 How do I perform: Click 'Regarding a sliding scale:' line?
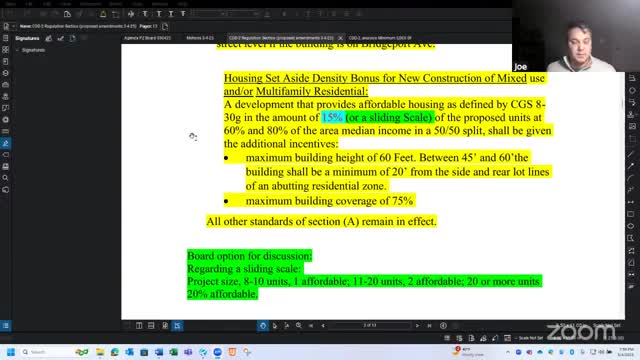coord(244,269)
